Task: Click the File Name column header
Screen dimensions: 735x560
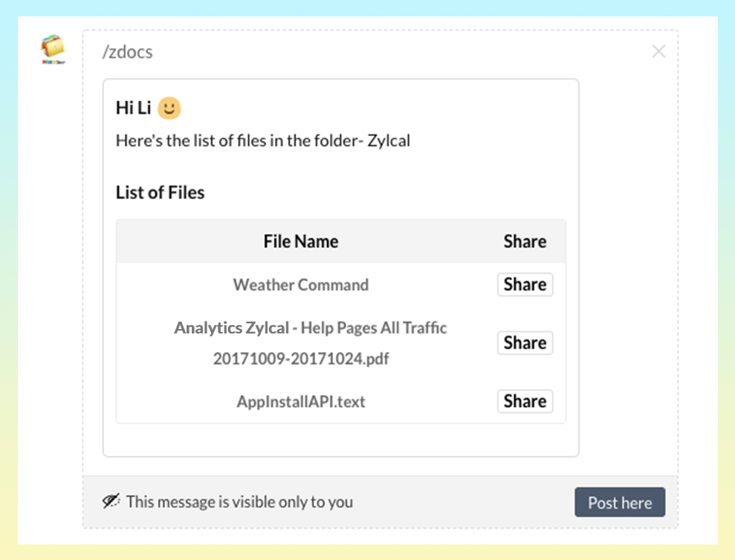Action: [x=300, y=241]
